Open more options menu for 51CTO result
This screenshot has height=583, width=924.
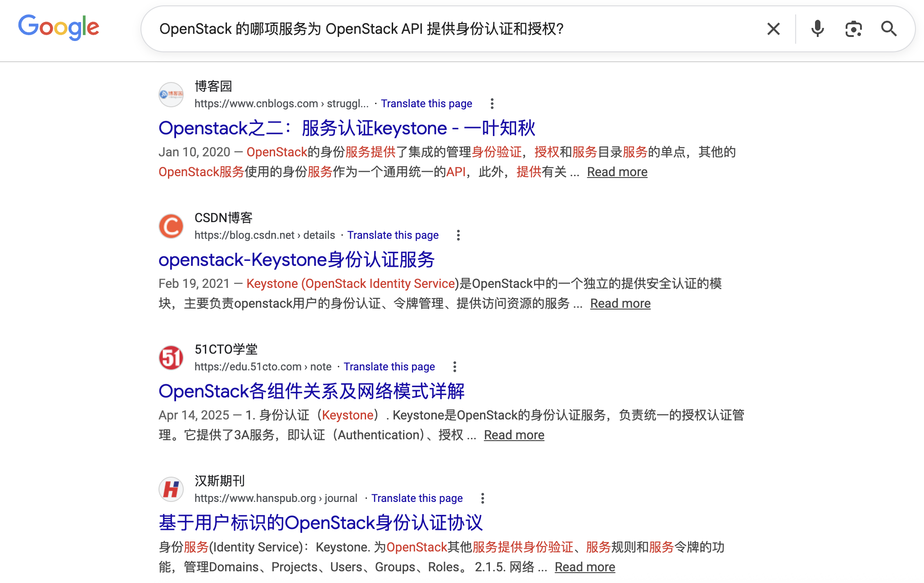[455, 367]
